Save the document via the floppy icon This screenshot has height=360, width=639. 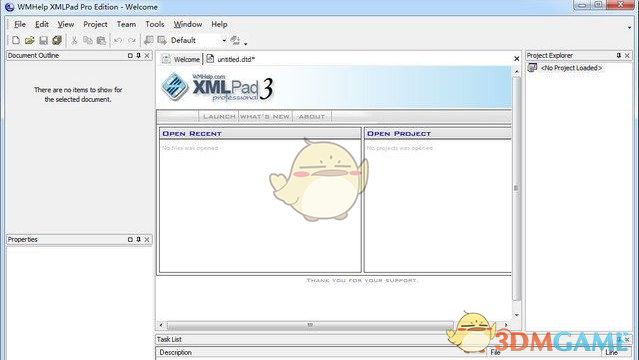pos(43,40)
